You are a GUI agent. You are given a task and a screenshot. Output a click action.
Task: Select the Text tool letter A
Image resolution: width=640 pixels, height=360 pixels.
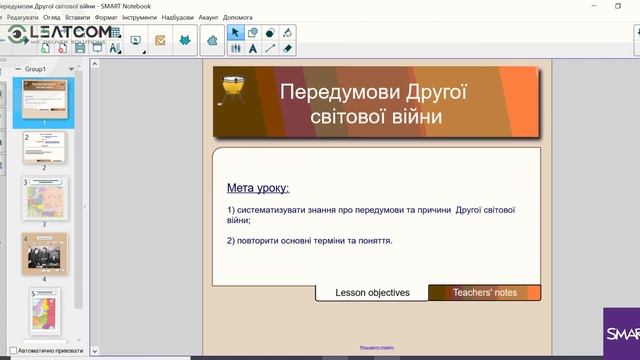coord(253,49)
